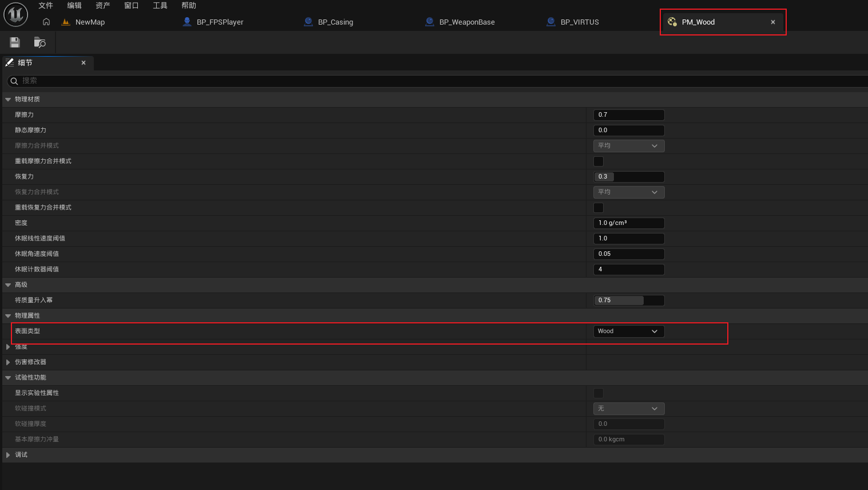Expand the 伤害修改器 section
This screenshot has width=868, height=490.
8,362
